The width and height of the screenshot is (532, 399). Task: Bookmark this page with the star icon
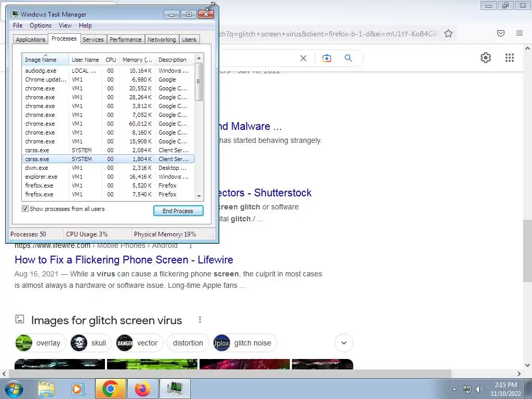pos(448,33)
